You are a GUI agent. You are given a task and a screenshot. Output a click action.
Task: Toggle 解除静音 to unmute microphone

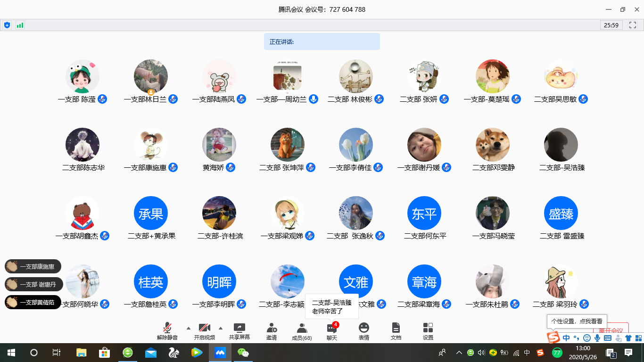[167, 331]
